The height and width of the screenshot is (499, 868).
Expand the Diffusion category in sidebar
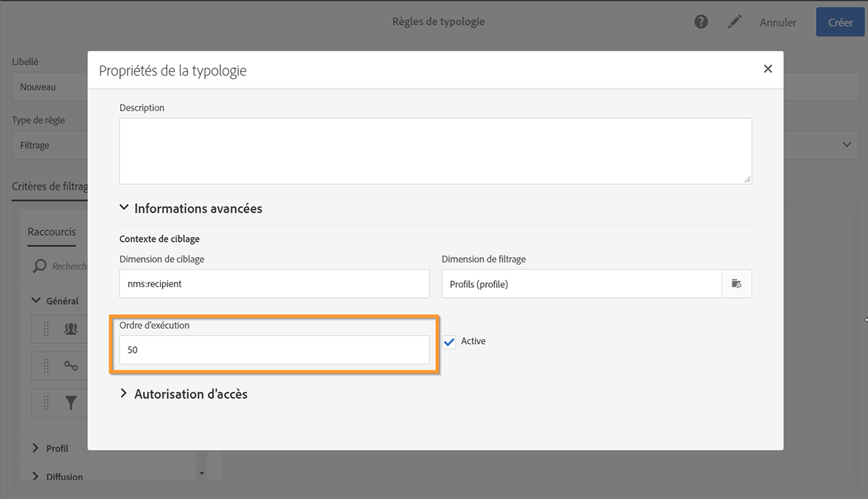tap(36, 477)
